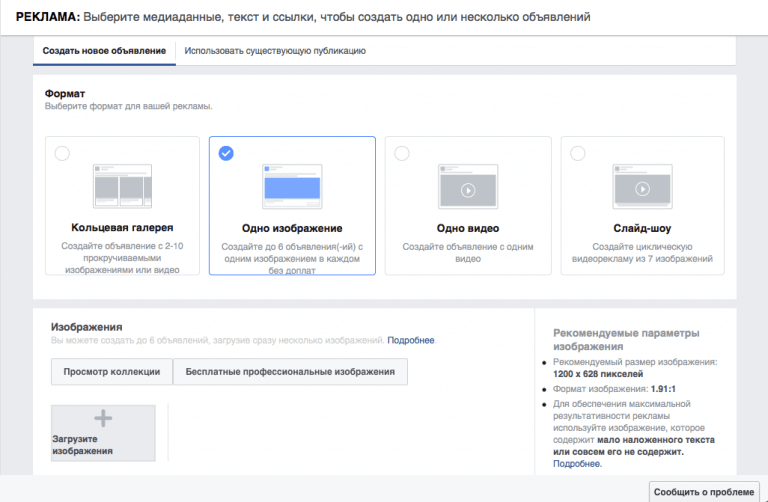Screen dimensions: 768x502
Task: Open the Подробнее link in recommended parameters
Action: click(x=576, y=464)
